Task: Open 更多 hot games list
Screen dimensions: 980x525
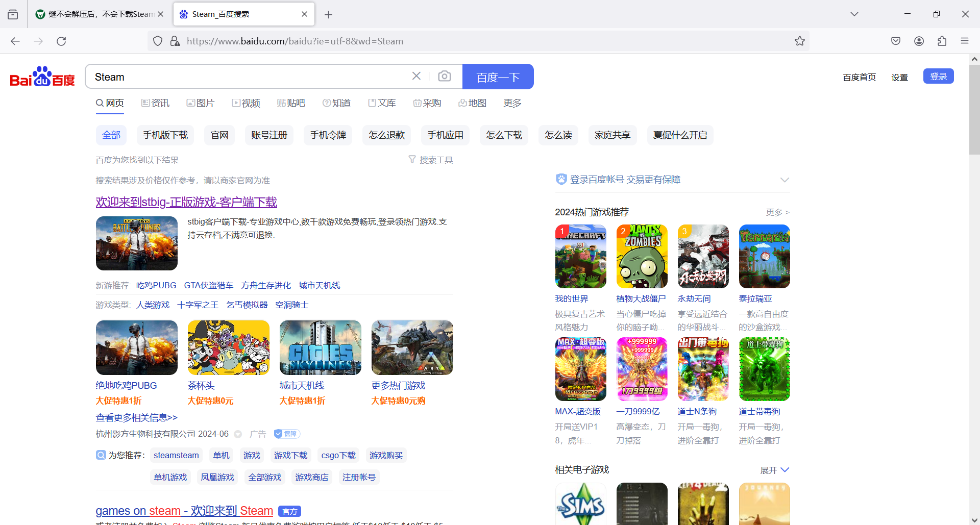Action: 777,212
